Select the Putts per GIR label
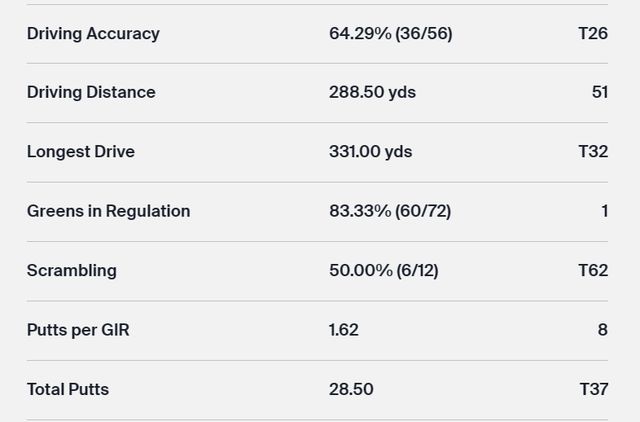The image size is (640, 422). point(78,329)
